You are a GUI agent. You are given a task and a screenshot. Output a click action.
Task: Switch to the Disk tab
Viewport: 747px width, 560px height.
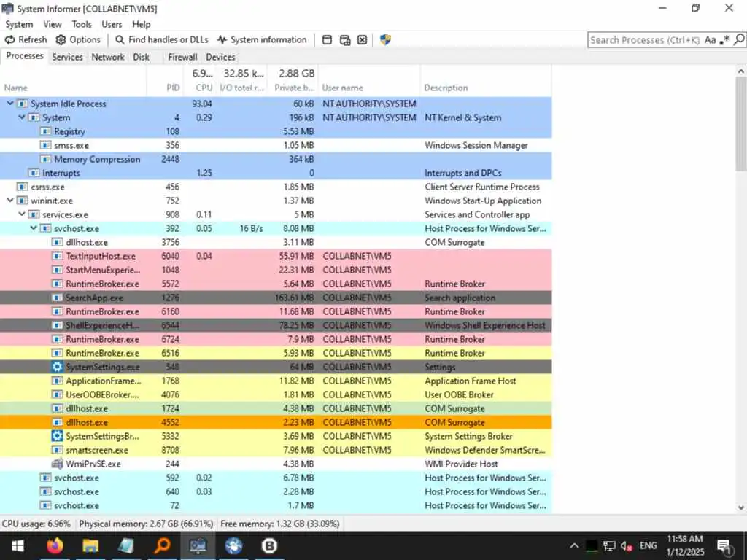point(141,57)
